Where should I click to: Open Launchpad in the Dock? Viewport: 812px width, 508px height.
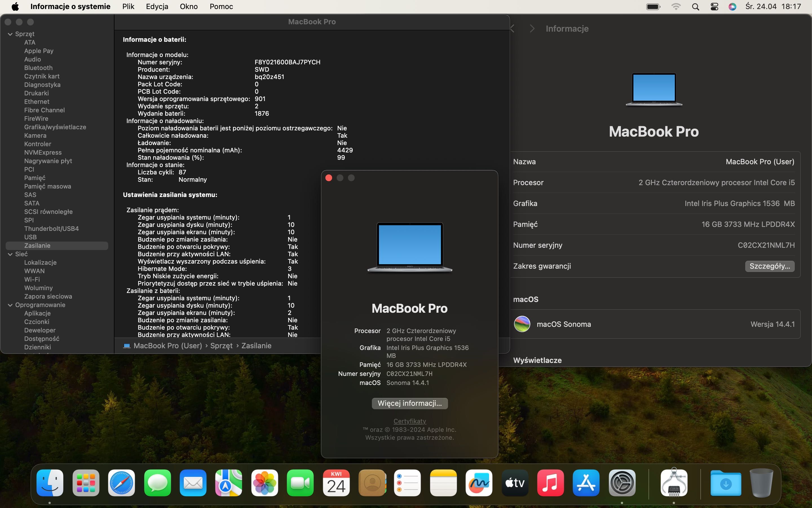85,483
